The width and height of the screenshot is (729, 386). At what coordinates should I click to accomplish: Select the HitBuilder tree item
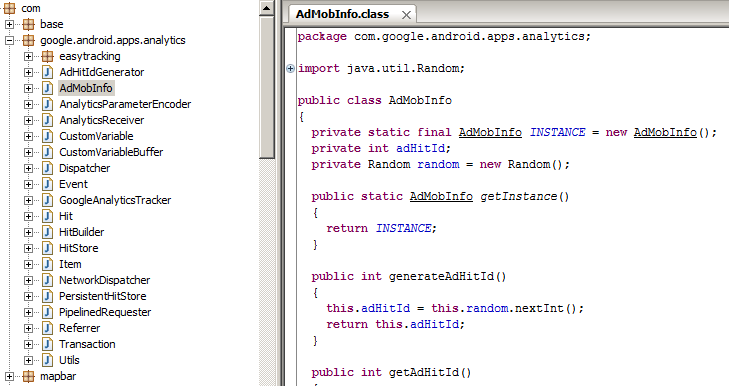[81, 232]
